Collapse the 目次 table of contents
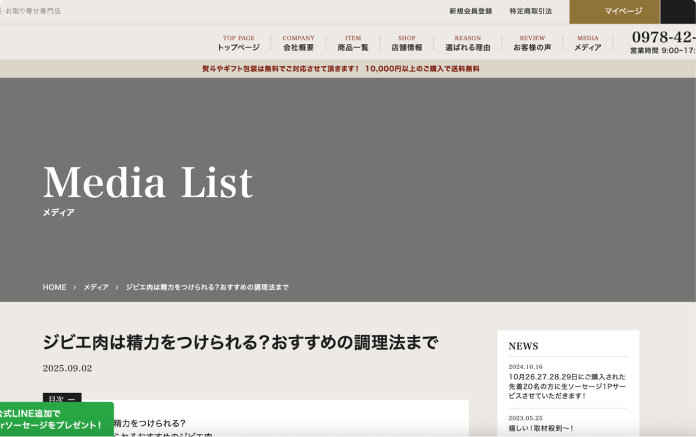Screen dimensions: 696x437 click(62, 399)
